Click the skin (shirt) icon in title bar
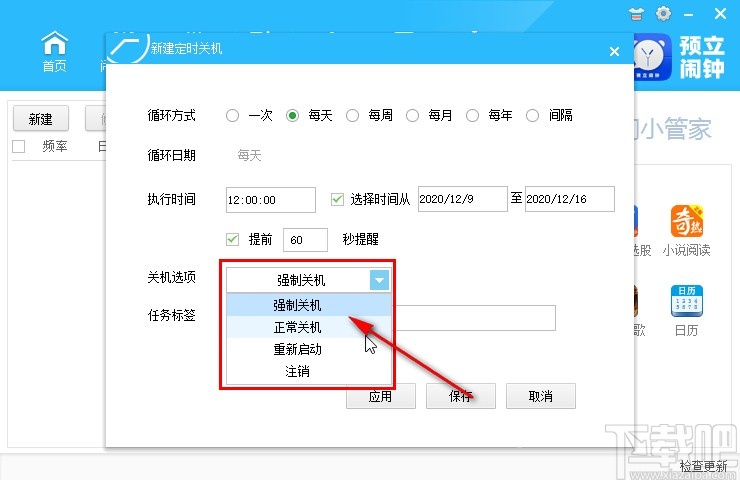 tap(636, 14)
